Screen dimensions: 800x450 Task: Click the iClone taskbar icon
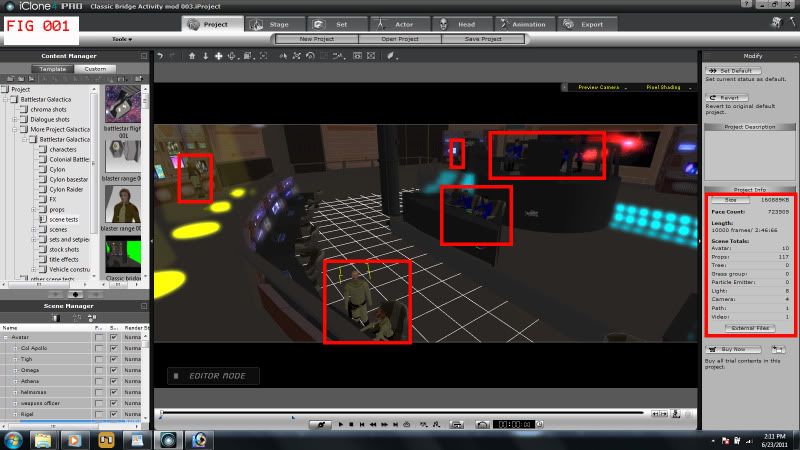tap(168, 440)
